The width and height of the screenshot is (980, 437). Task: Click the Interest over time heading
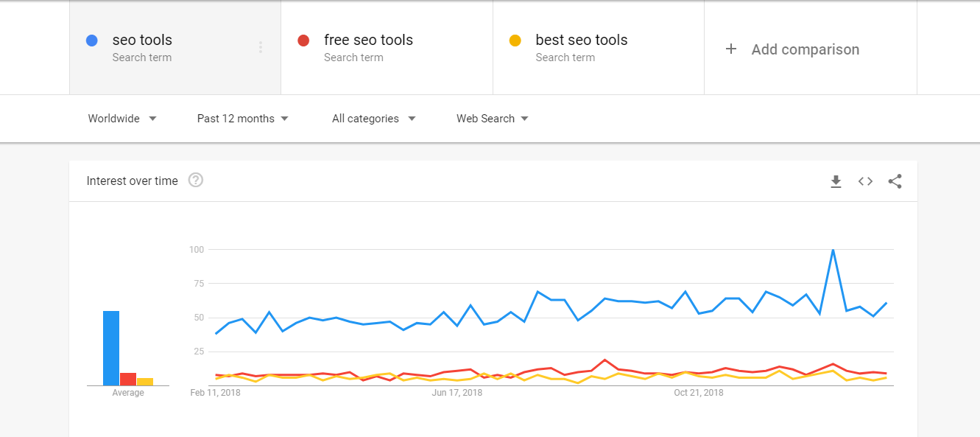tap(133, 181)
